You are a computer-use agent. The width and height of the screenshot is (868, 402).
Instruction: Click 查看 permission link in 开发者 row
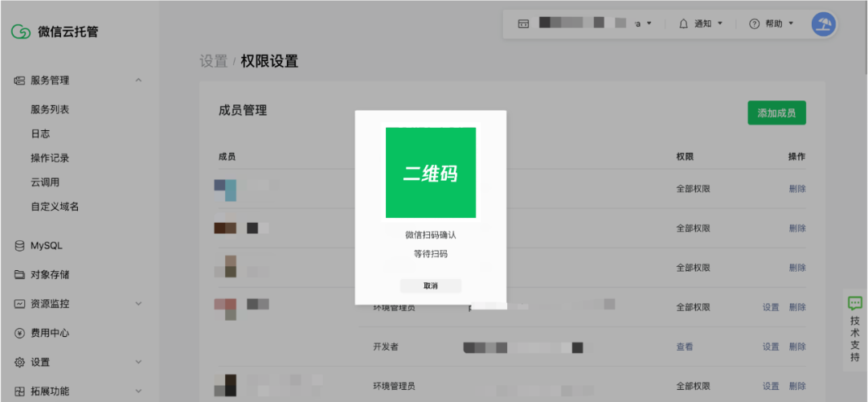click(x=684, y=347)
